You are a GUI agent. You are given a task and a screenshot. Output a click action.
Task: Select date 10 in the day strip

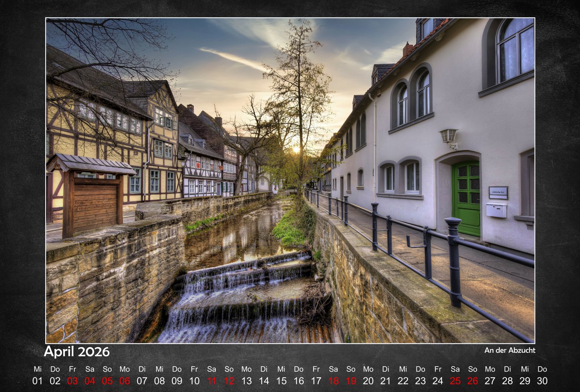point(194,381)
